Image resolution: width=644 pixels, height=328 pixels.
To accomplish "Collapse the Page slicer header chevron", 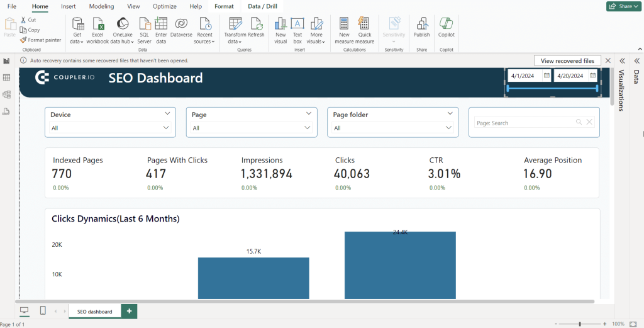I will coord(309,113).
